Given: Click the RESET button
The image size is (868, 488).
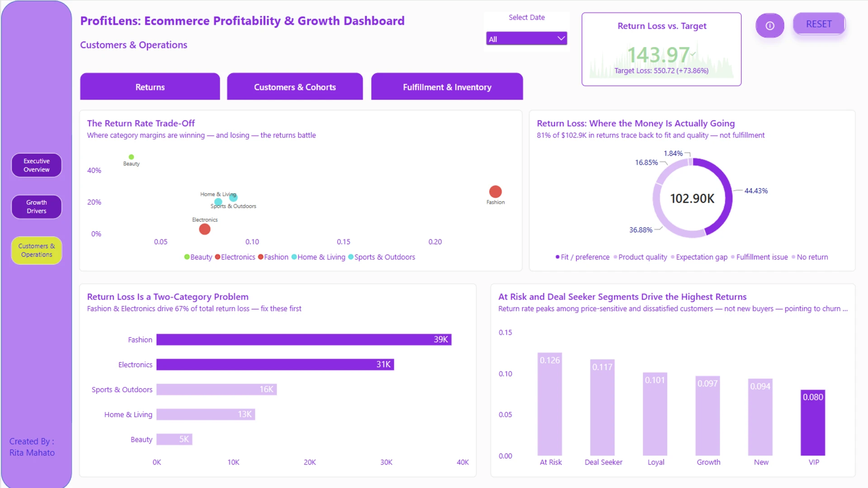Looking at the screenshot, I should 819,24.
